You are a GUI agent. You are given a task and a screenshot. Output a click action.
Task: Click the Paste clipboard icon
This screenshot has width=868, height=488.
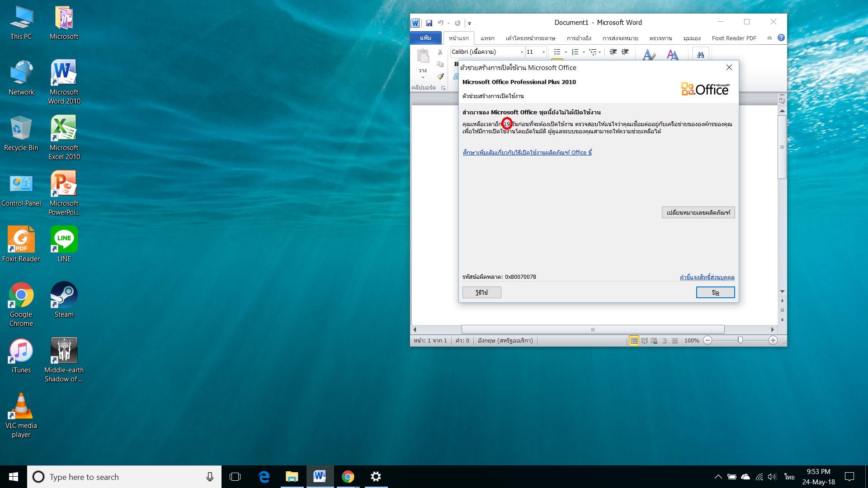[x=423, y=56]
